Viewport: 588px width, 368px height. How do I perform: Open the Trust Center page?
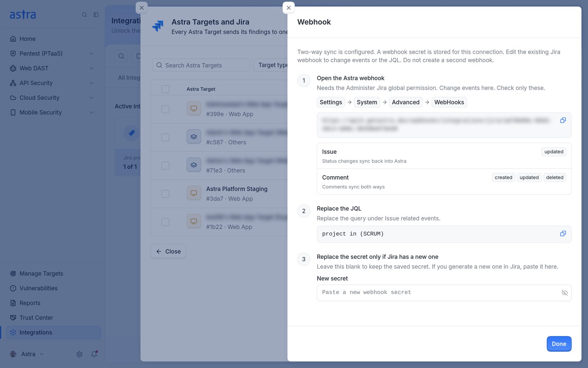tap(36, 318)
